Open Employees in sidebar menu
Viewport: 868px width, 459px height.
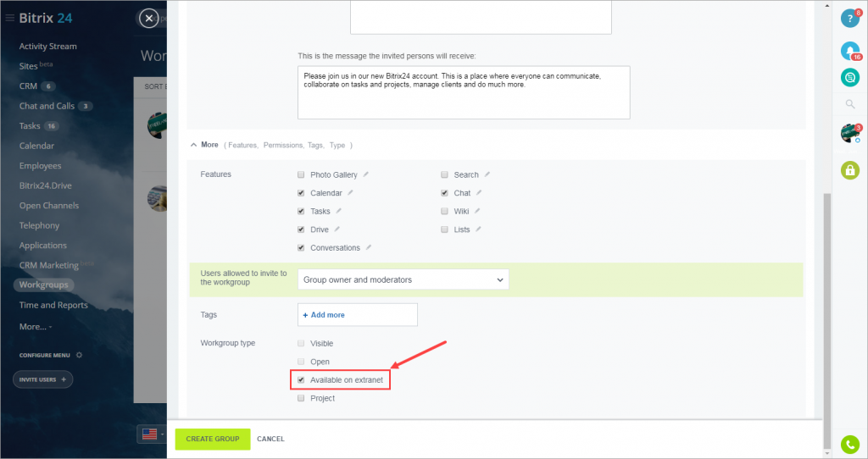pyautogui.click(x=41, y=166)
